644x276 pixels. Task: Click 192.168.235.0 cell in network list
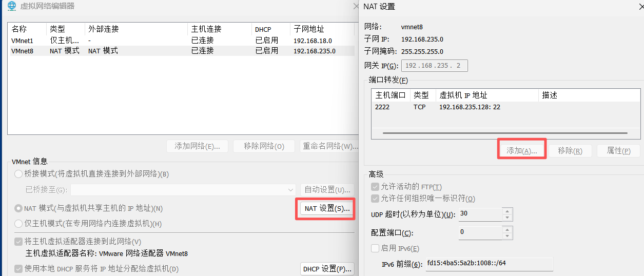(315, 51)
